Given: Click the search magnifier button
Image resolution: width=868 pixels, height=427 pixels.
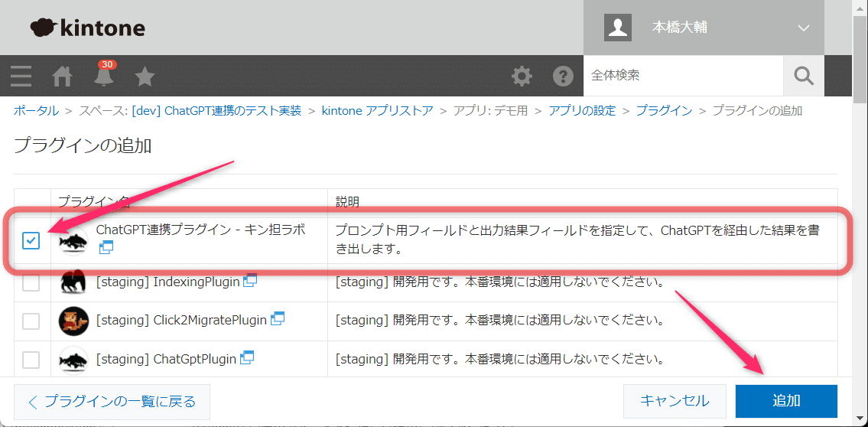Looking at the screenshot, I should click(803, 75).
